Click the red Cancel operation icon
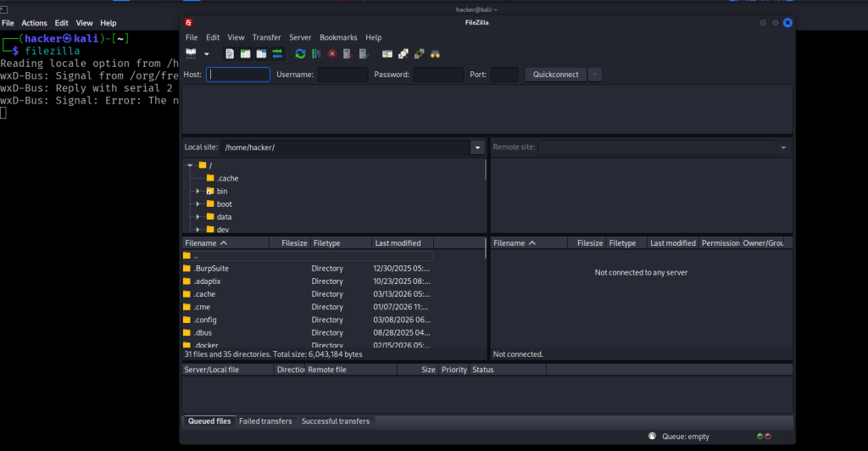This screenshot has height=451, width=868. click(x=332, y=53)
